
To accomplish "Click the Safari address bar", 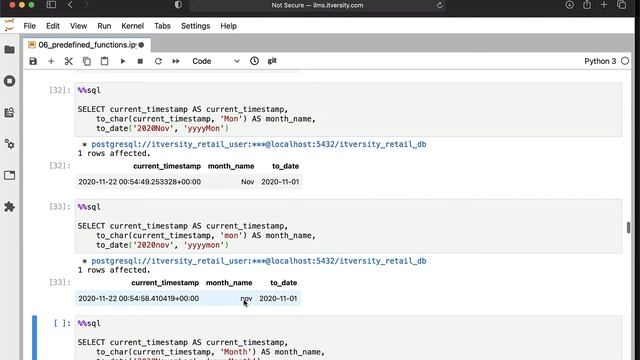I will click(317, 5).
